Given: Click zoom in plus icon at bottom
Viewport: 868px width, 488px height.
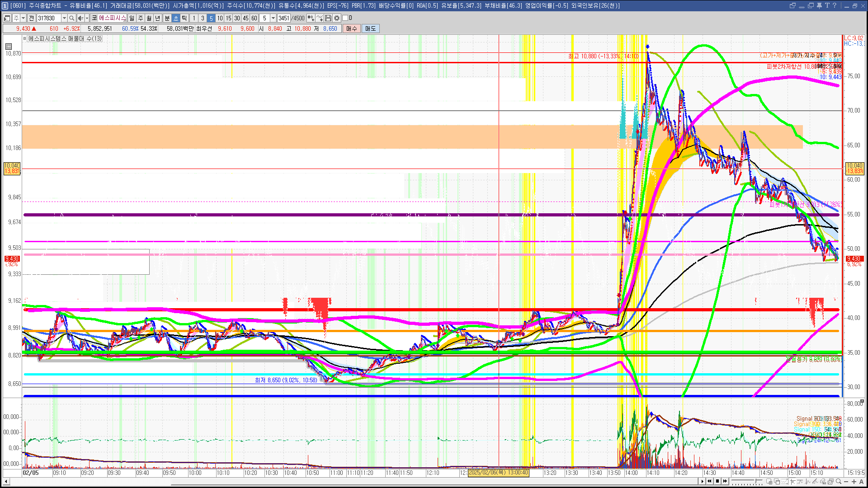Looking at the screenshot, I should [854, 482].
